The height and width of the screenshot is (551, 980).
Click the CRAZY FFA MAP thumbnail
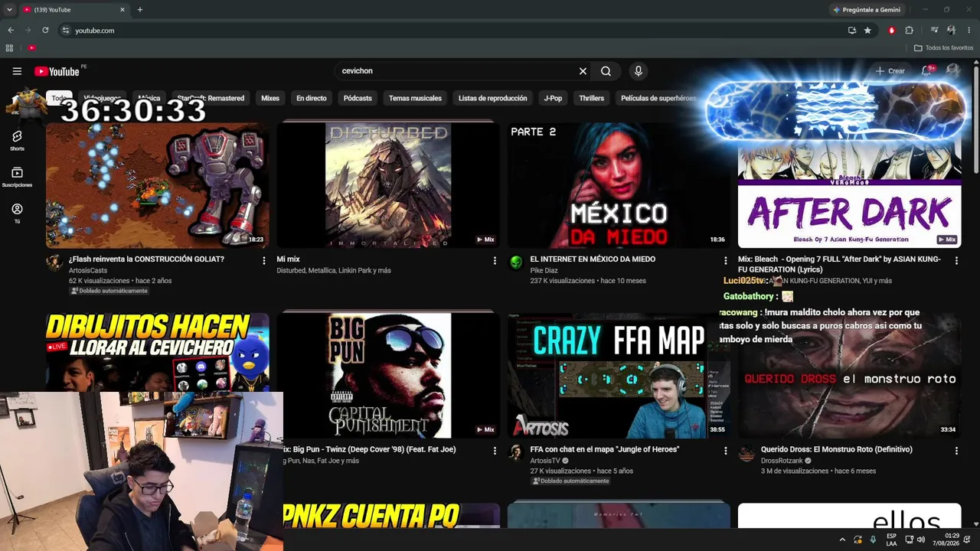(x=619, y=376)
